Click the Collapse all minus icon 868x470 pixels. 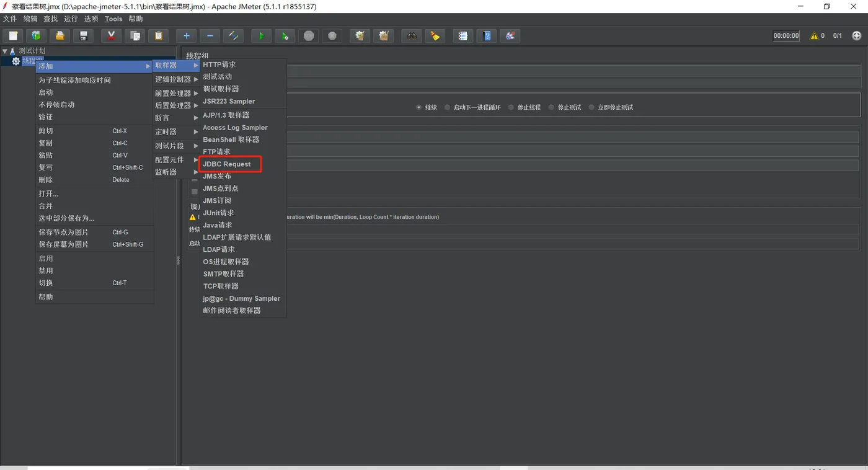pos(210,36)
